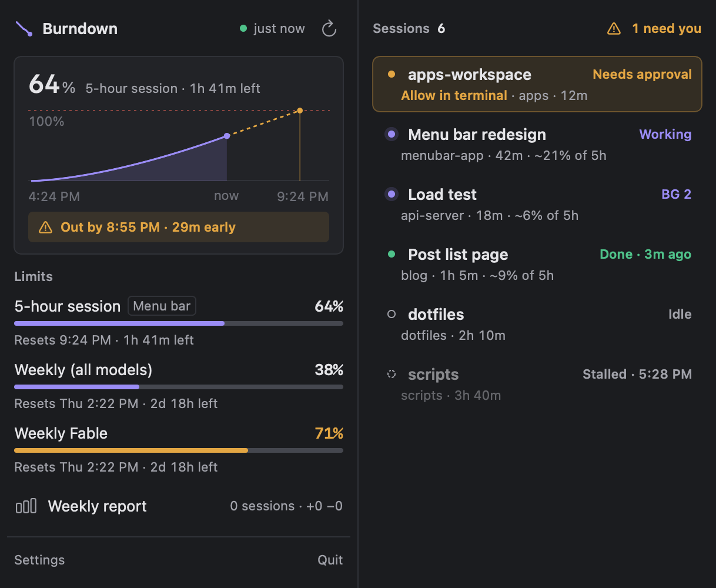Click the Weekly report bar chart icon
The height and width of the screenshot is (588, 716).
26,506
